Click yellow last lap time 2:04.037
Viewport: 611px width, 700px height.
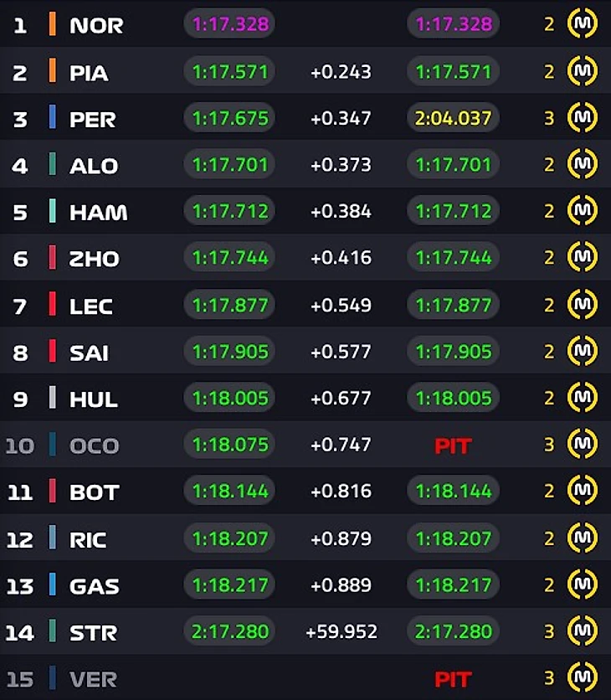pos(453,118)
